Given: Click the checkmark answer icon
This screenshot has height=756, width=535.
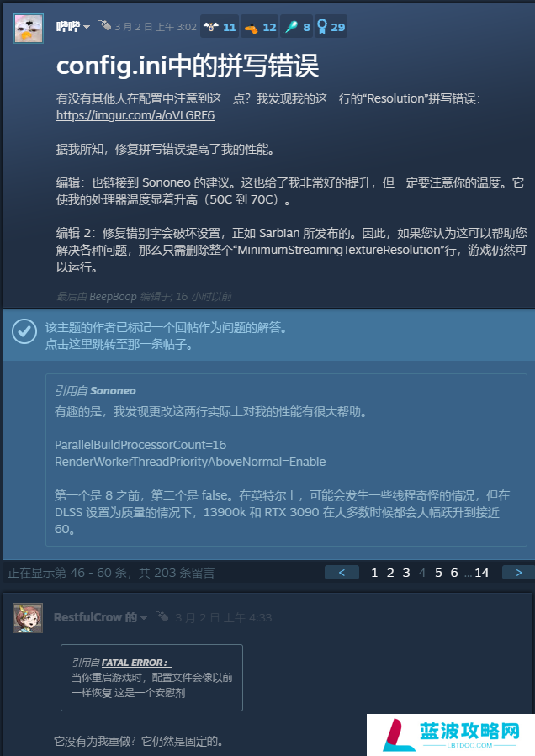Looking at the screenshot, I should click(x=24, y=331).
